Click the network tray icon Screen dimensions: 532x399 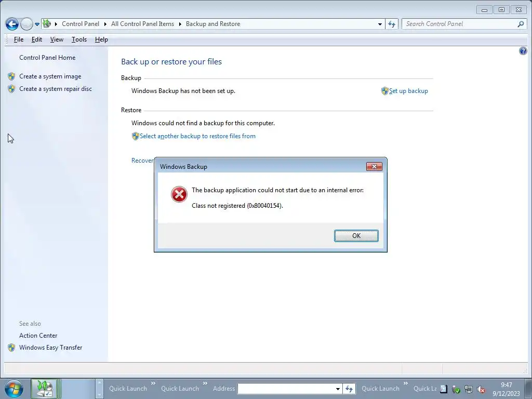pos(469,390)
